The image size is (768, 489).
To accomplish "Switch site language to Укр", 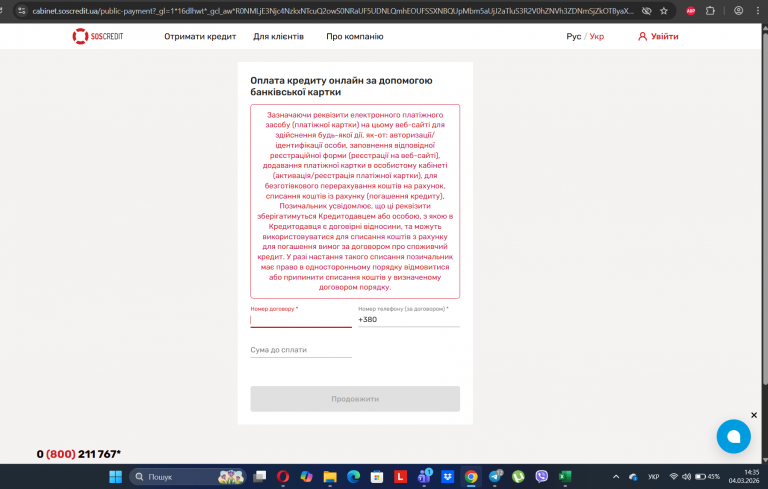I will (597, 37).
